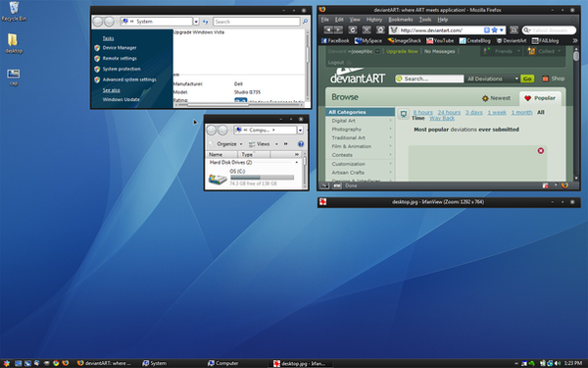Viewport: 588px width, 368px height.
Task: Click Help icon in Computer window
Action: 301,144
